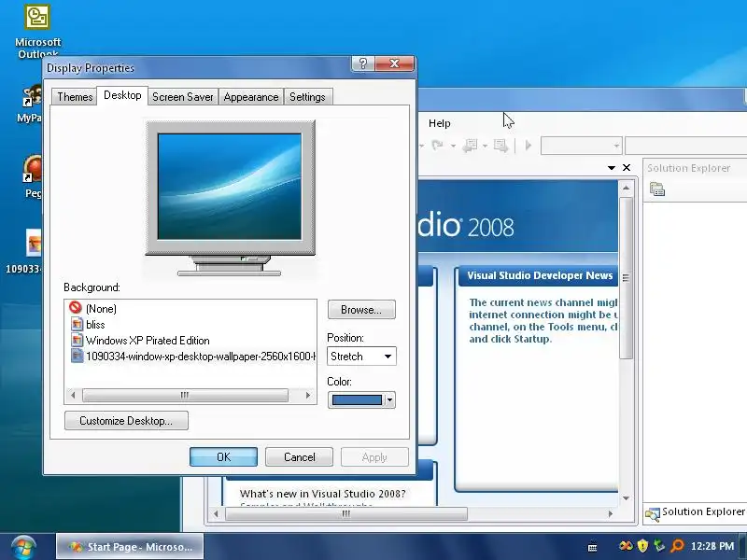Open the Settings tab
The height and width of the screenshot is (560, 747).
tap(307, 97)
